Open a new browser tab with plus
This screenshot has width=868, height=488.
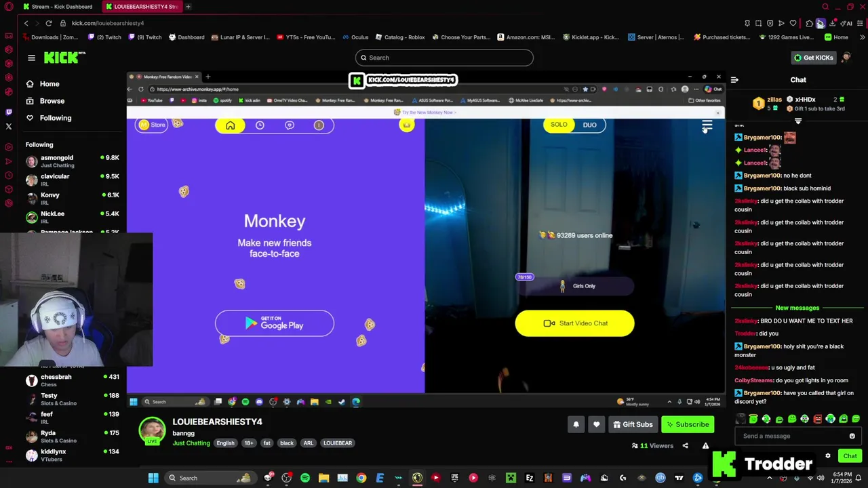188,7
